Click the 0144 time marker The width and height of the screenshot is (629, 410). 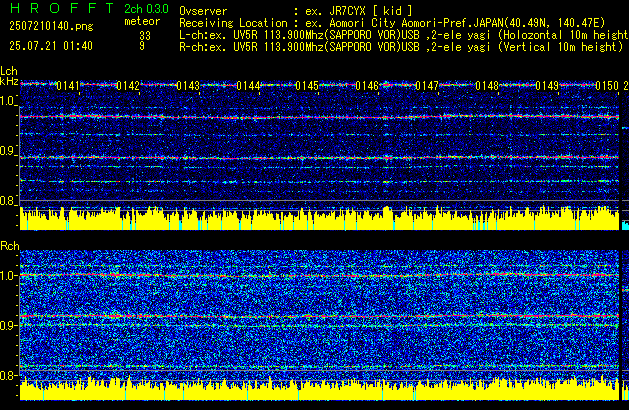248,86
